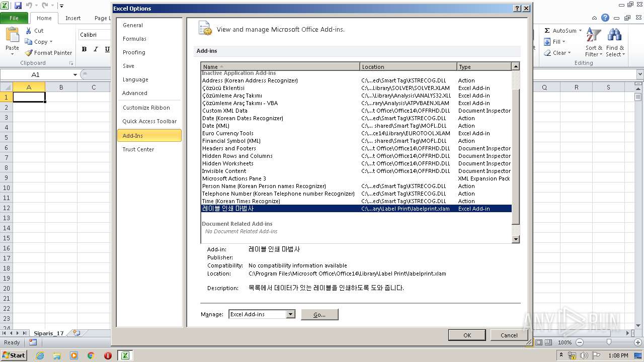
Task: Select the Çözücü Eklentisi add-in row
Action: click(x=356, y=88)
